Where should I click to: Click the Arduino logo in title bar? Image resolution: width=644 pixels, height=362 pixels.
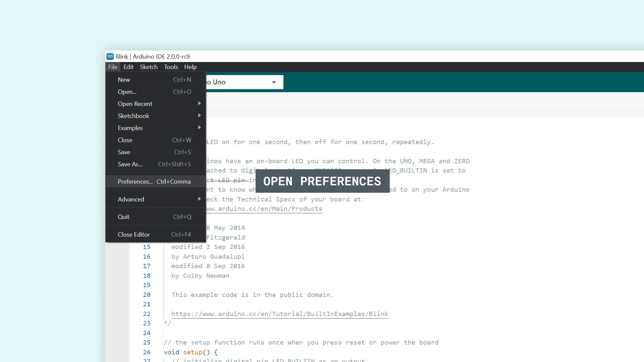(110, 56)
